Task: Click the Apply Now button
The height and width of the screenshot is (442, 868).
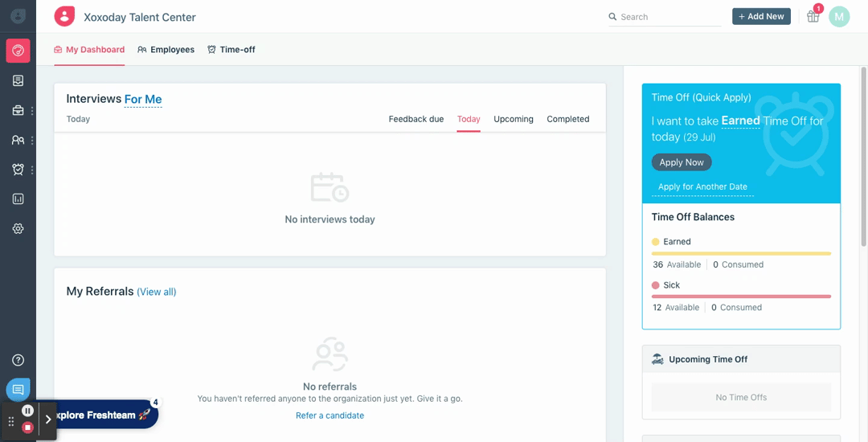Action: click(682, 162)
